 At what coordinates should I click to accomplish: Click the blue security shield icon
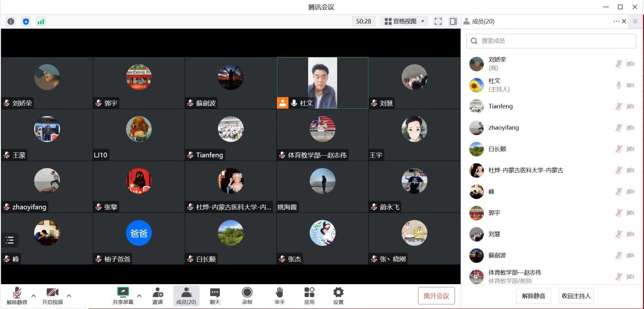(26, 21)
